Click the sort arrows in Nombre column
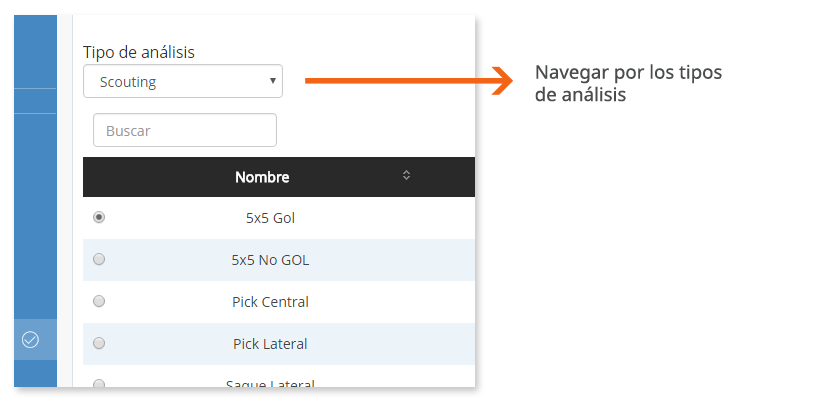This screenshot has height=402, width=819. pyautogui.click(x=406, y=176)
